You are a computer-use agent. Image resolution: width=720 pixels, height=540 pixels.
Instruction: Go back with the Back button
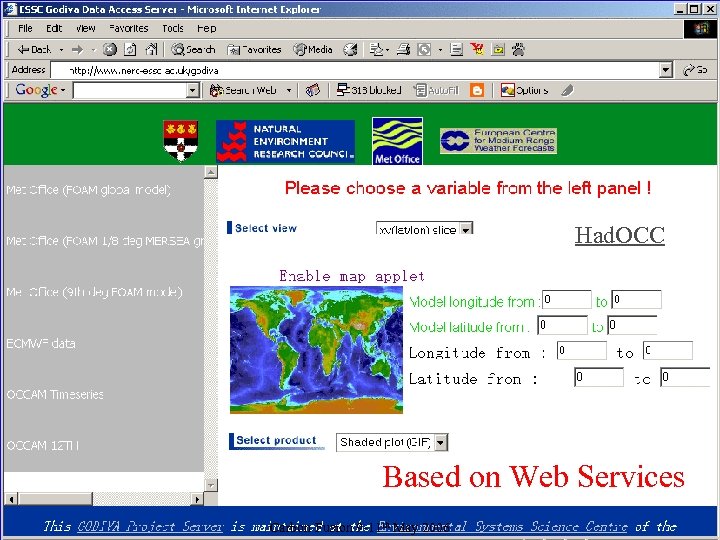click(34, 49)
